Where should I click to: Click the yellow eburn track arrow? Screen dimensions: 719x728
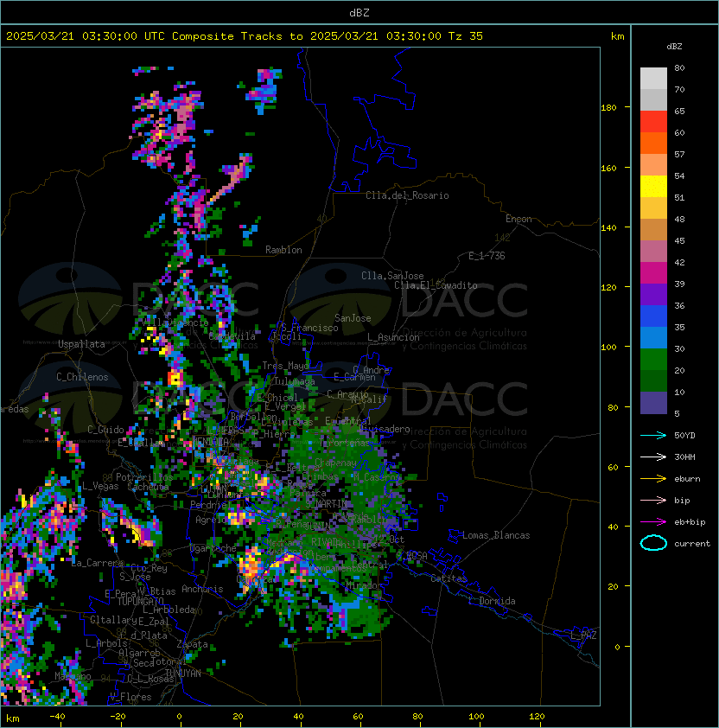(x=653, y=479)
